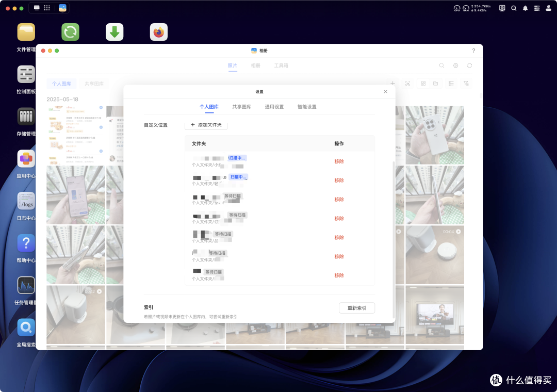Click the CPU usage gauge in top bar
Screen dimensions: 557x392
click(x=457, y=8)
